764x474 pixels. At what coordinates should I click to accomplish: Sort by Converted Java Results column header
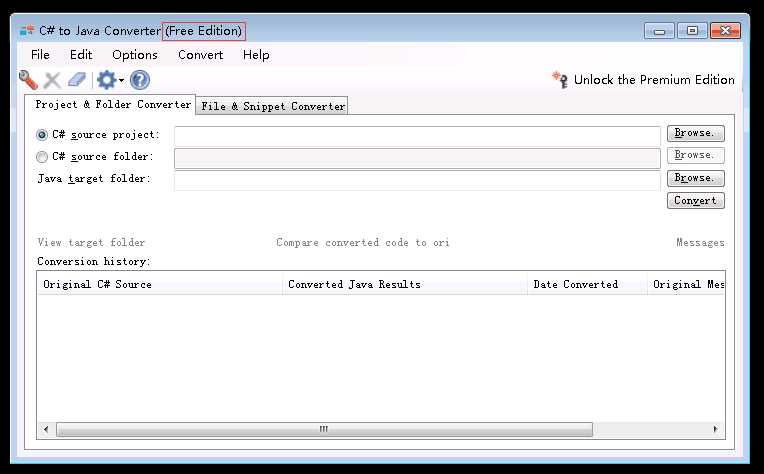click(404, 284)
